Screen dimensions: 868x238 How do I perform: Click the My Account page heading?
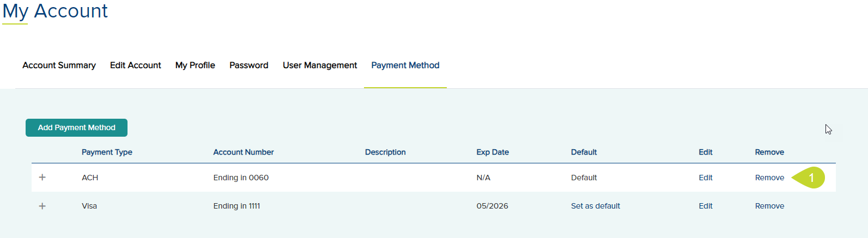coord(55,11)
